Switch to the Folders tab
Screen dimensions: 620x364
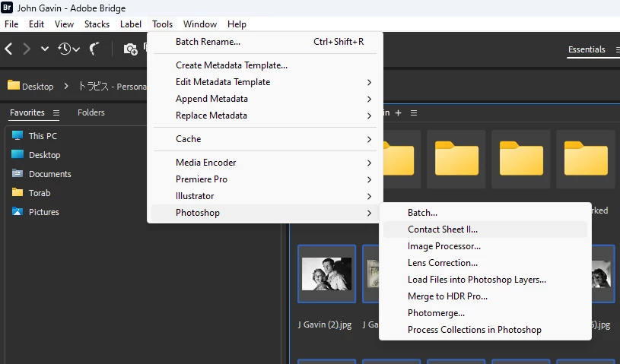(91, 112)
